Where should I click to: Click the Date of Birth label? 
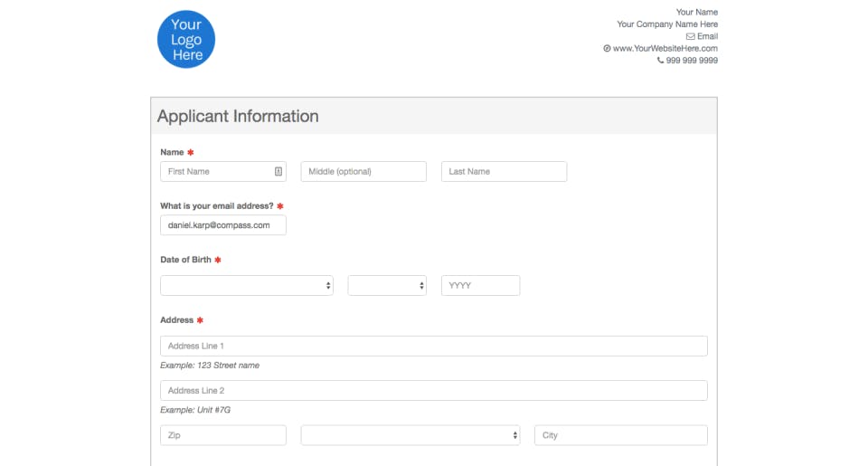click(x=186, y=260)
